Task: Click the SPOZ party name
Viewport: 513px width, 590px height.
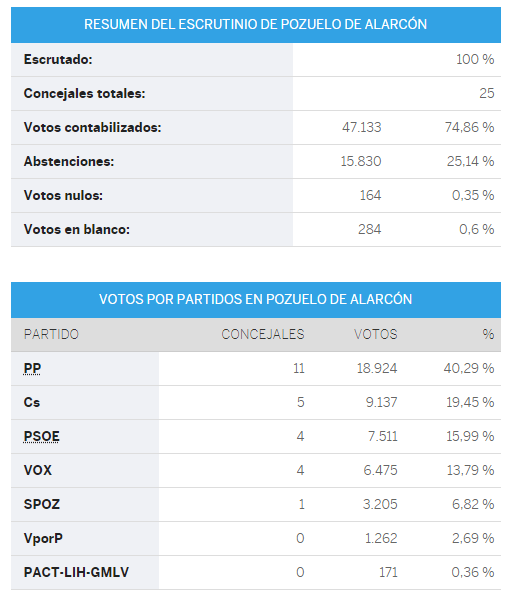Action: coord(42,504)
